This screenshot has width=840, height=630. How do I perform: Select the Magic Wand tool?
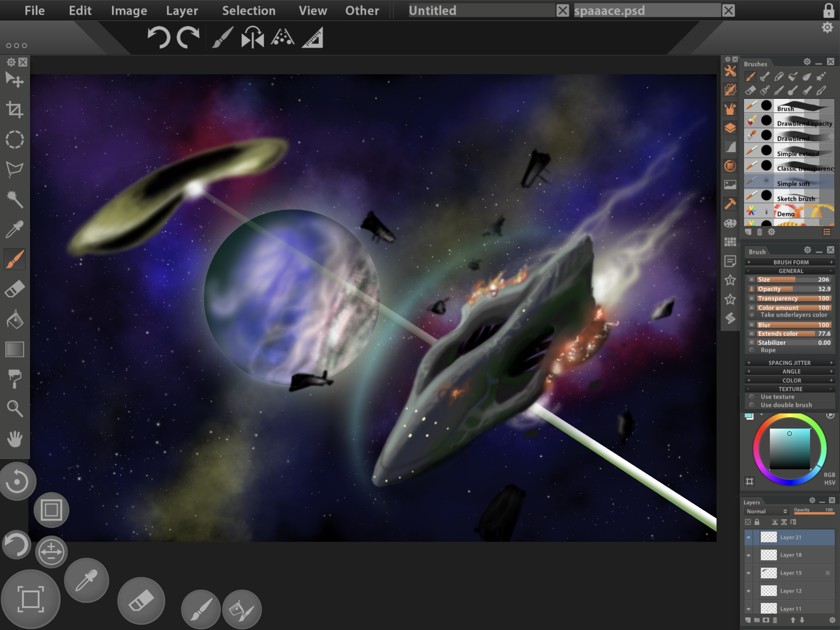click(15, 199)
